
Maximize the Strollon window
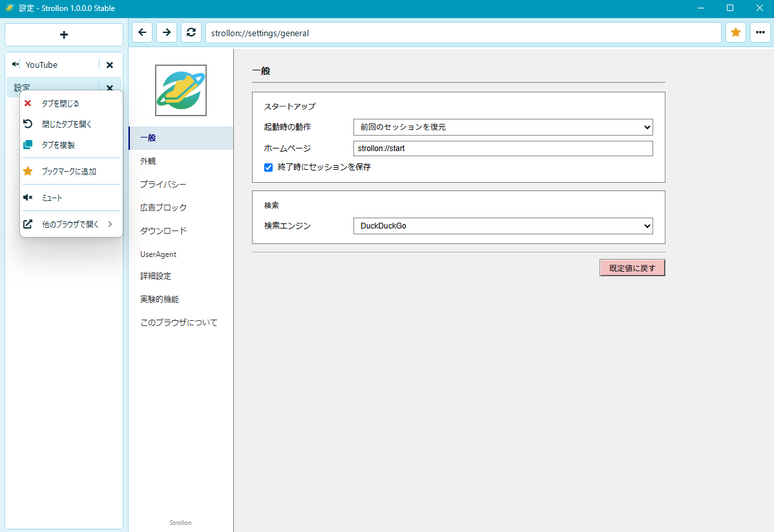[x=730, y=8]
